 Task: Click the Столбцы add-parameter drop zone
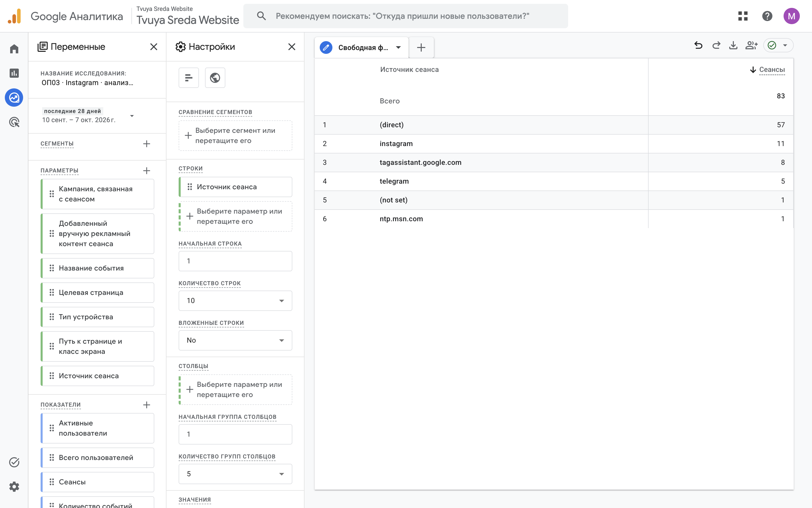pyautogui.click(x=235, y=389)
